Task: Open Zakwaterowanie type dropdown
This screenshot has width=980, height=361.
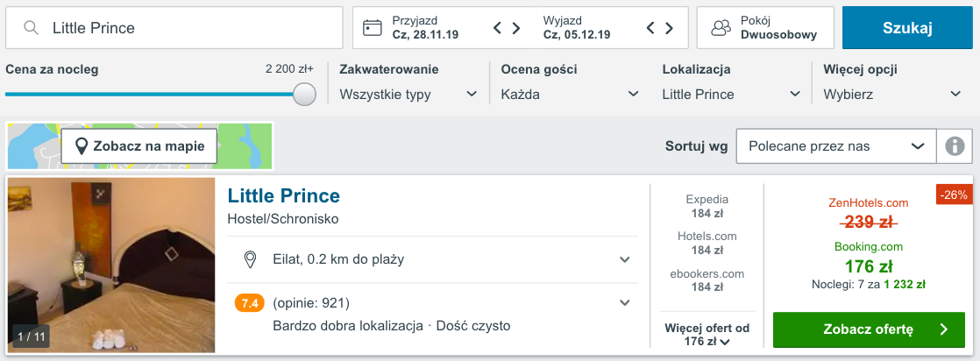Action: (409, 94)
